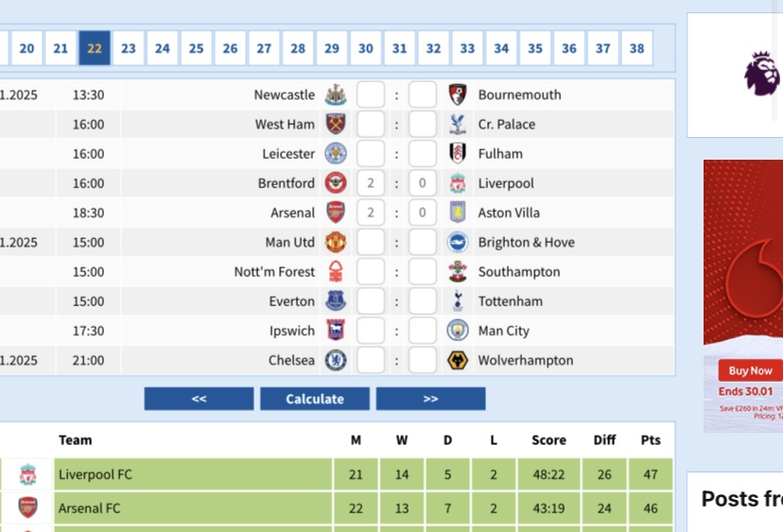Click Wolverhampton away score input box
Viewport: 783px width, 532px height.
pos(423,360)
